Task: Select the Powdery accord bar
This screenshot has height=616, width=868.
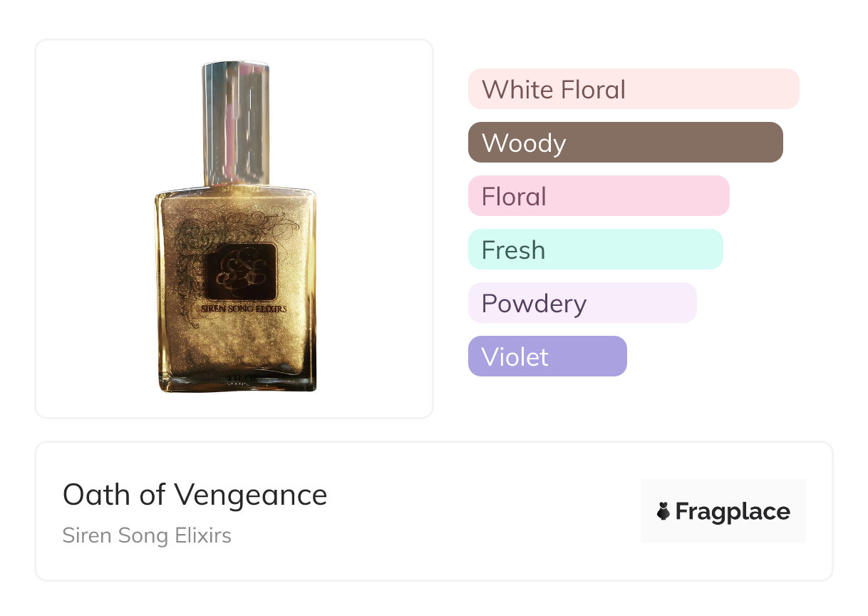Action: click(x=582, y=303)
